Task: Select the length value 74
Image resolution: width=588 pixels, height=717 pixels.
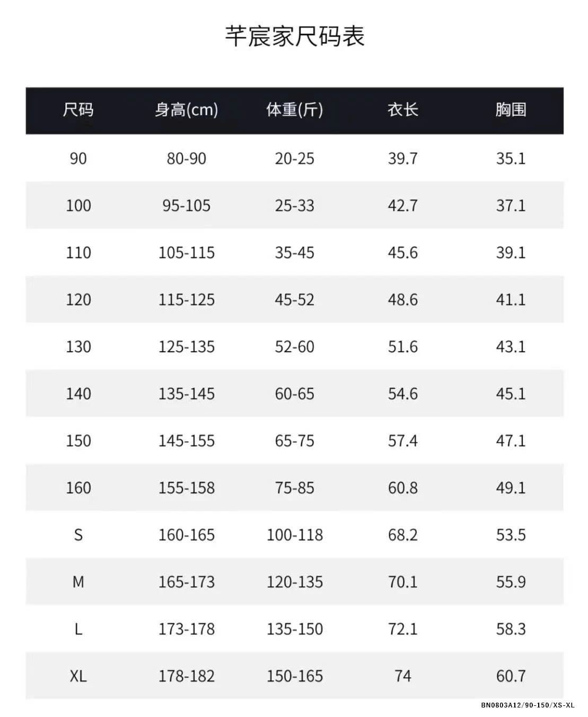Action: coord(402,676)
